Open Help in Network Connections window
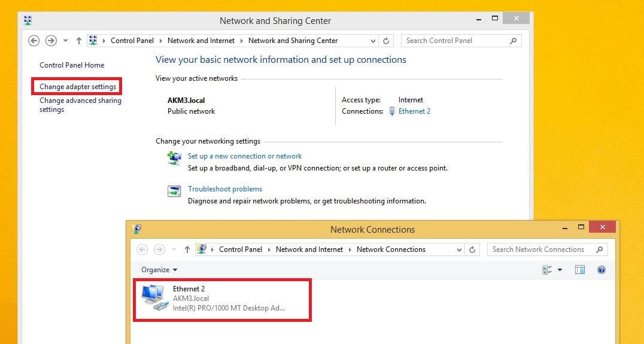The image size is (644, 344). (602, 270)
